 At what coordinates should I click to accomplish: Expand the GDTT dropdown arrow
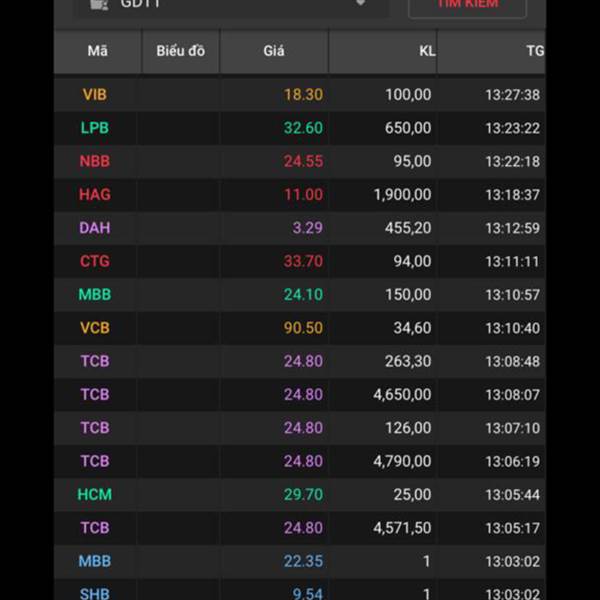point(361,4)
